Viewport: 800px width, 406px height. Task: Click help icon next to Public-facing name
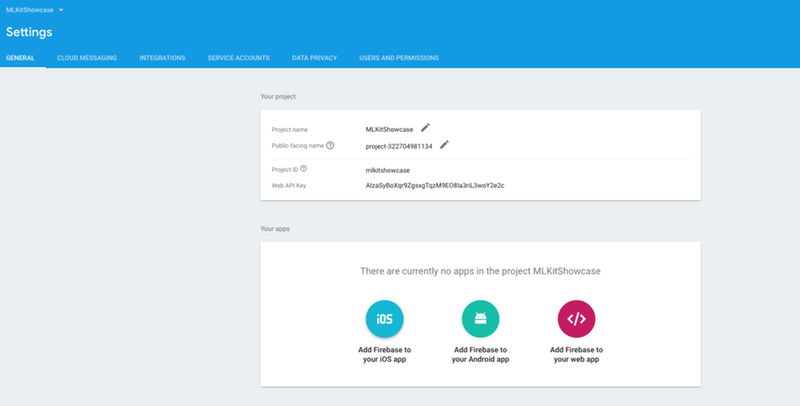coord(330,146)
